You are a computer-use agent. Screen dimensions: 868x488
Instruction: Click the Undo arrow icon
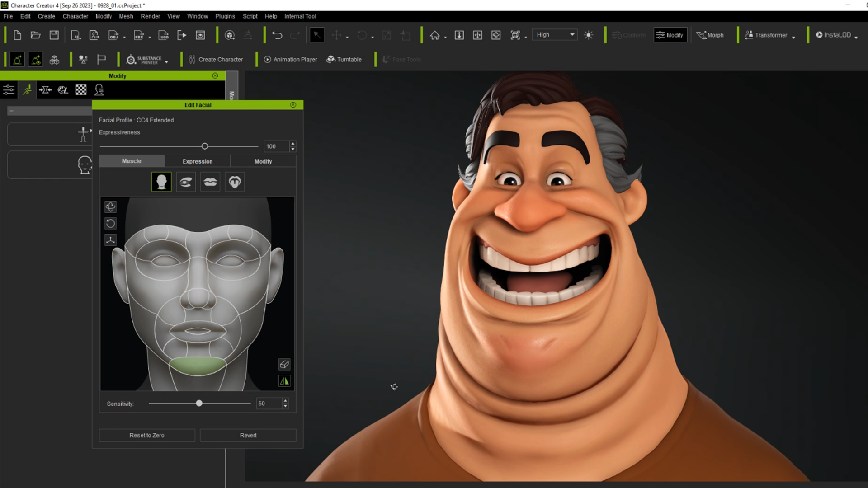[x=277, y=35]
